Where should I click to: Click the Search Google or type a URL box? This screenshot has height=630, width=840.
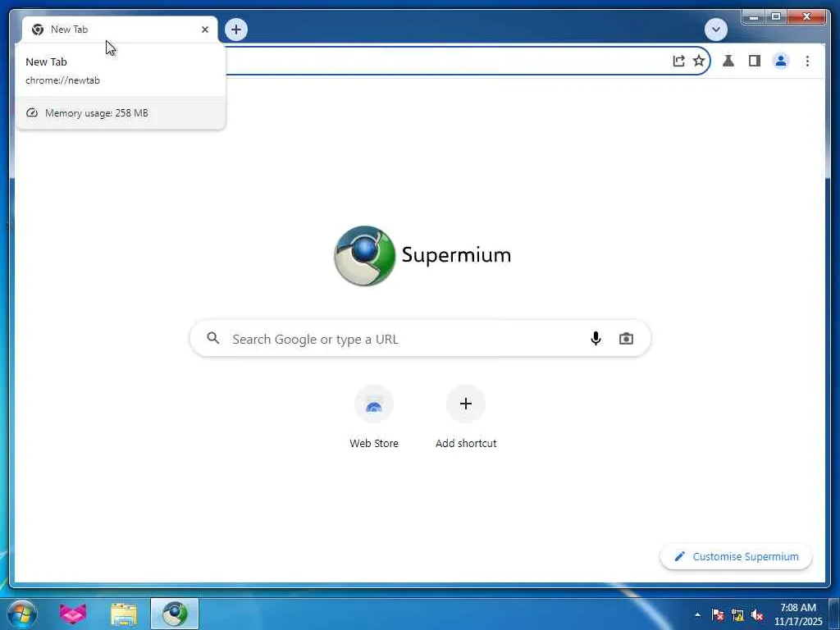(x=421, y=339)
